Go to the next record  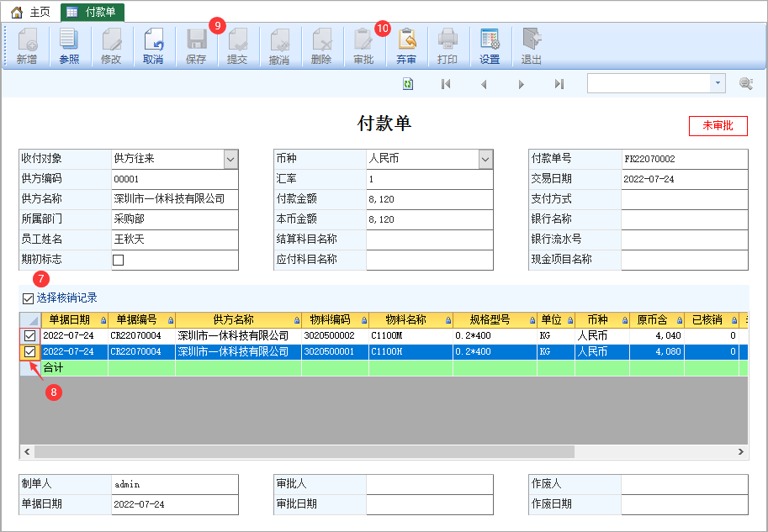522,84
